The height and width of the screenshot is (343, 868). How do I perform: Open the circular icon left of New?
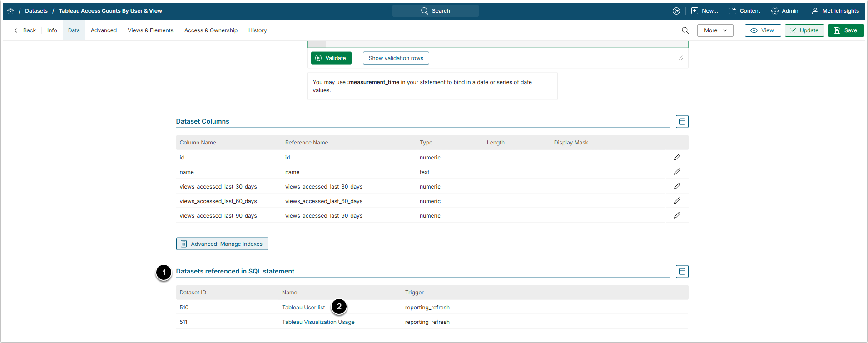[676, 11]
